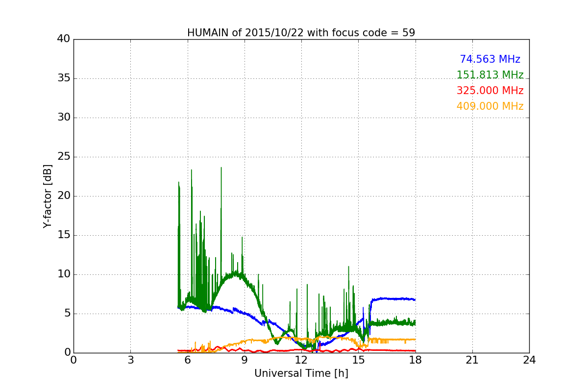The image size is (588, 392).
Task: Click y-axis tick label 35
Action: tap(63, 78)
